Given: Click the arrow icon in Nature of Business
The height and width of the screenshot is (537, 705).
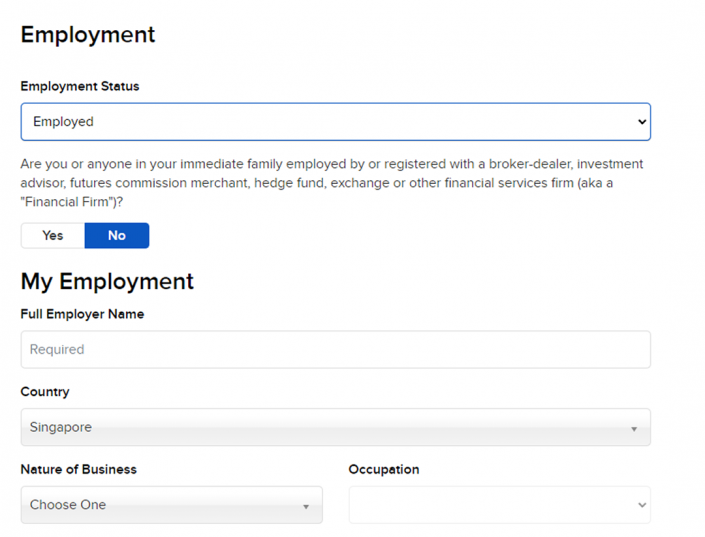Looking at the screenshot, I should point(306,507).
